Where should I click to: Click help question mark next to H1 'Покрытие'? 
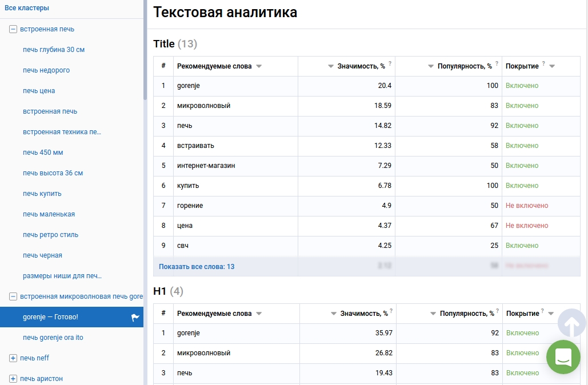click(542, 311)
